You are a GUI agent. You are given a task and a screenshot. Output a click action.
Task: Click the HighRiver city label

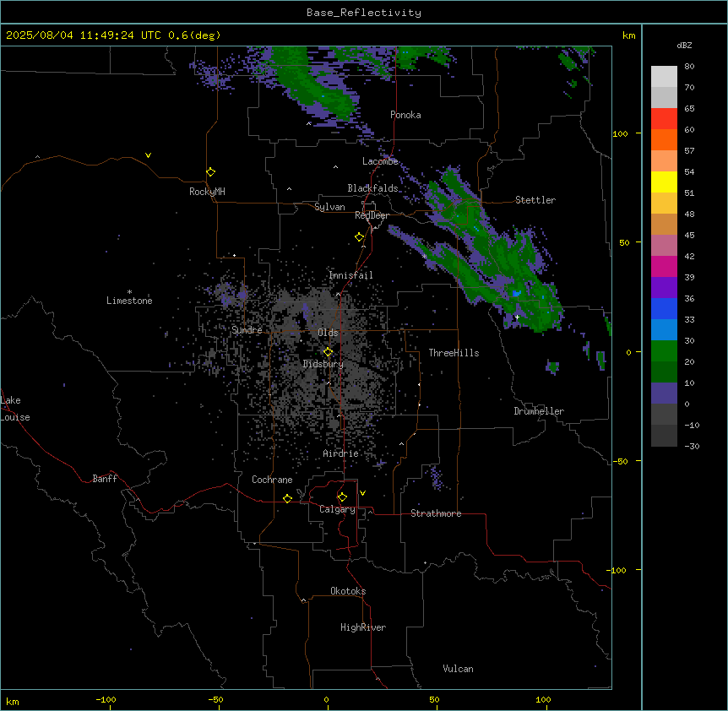[x=363, y=627]
